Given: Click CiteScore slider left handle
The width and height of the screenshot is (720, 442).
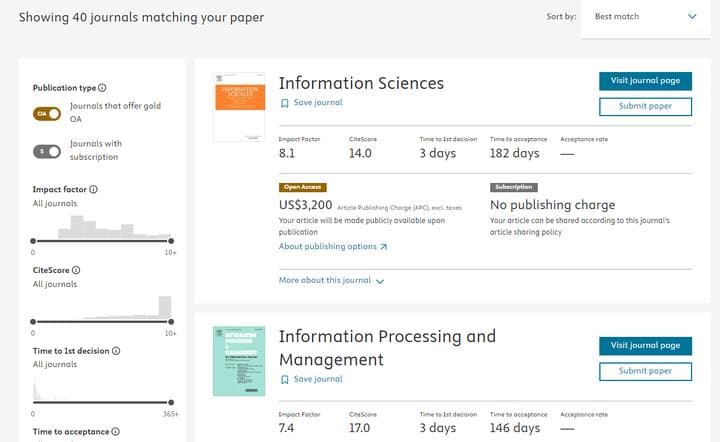Looking at the screenshot, I should tap(33, 322).
